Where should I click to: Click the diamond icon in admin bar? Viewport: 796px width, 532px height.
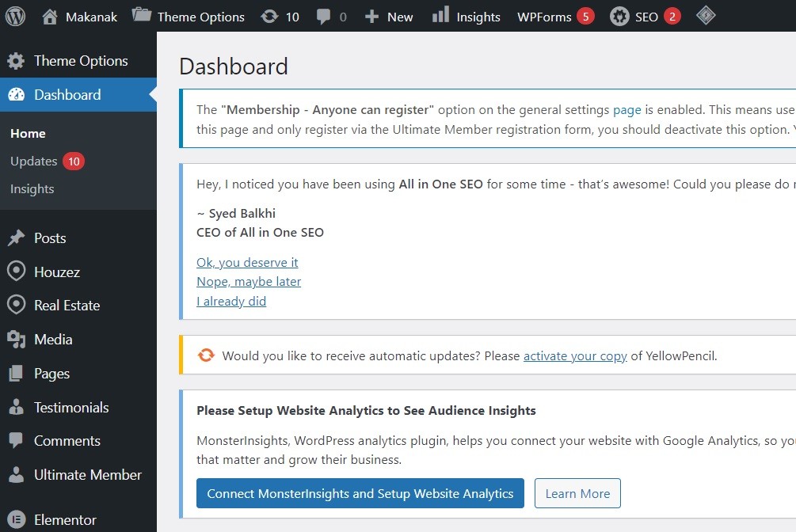click(x=706, y=16)
